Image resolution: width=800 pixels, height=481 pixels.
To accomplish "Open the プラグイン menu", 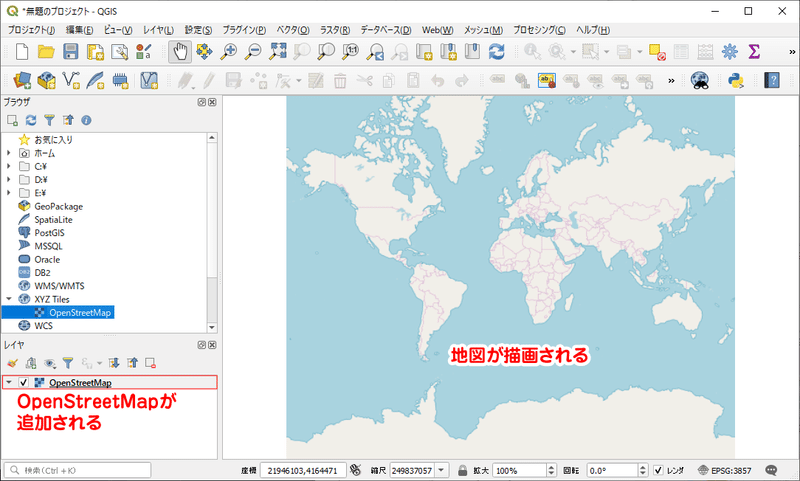I will (244, 30).
